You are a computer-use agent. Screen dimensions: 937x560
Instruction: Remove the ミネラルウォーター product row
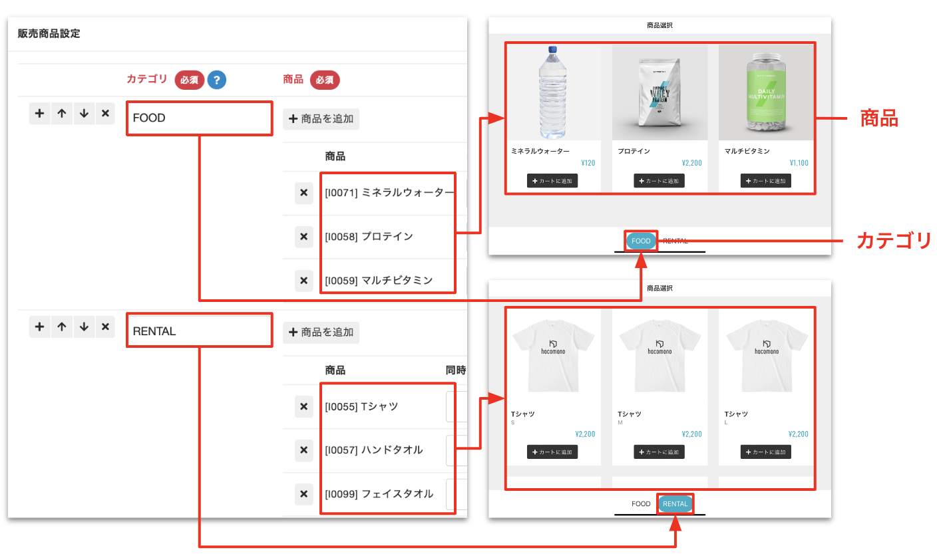[303, 193]
